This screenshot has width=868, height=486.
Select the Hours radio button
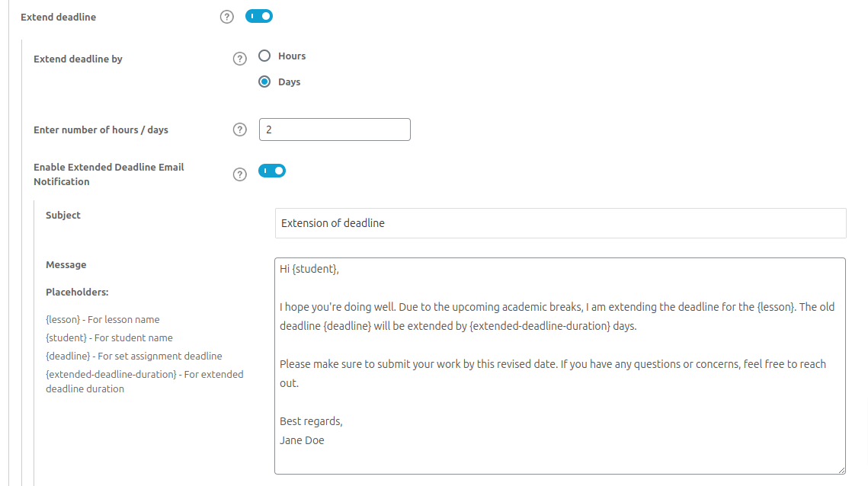pyautogui.click(x=264, y=56)
